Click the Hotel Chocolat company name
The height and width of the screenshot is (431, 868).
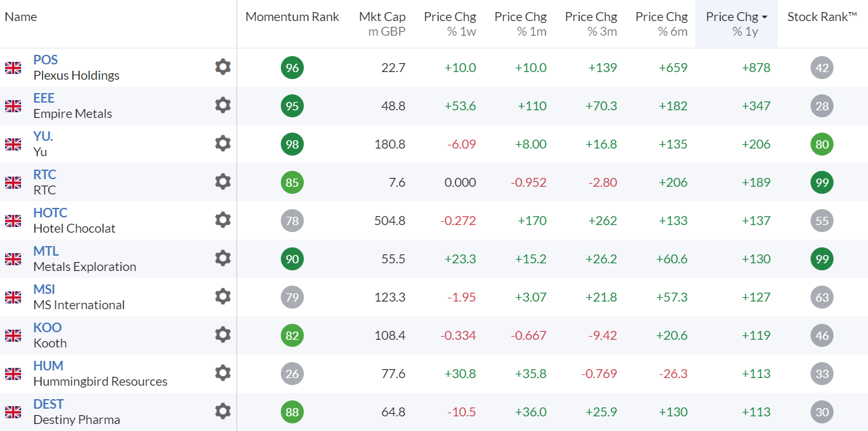pos(75,228)
